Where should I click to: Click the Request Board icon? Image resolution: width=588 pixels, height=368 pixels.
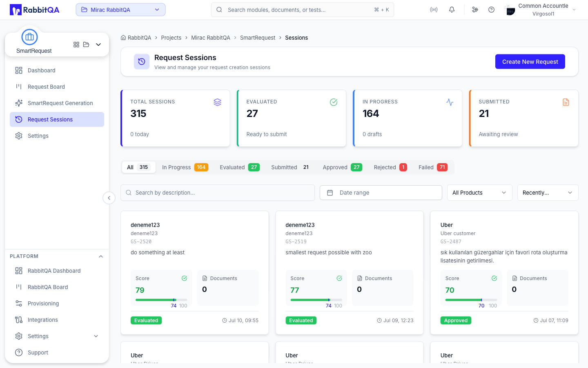point(19,87)
